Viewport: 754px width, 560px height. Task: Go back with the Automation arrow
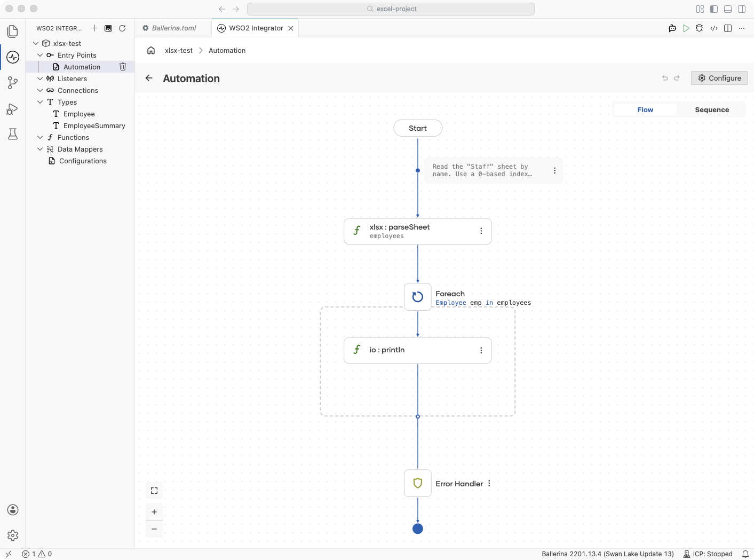click(x=149, y=78)
